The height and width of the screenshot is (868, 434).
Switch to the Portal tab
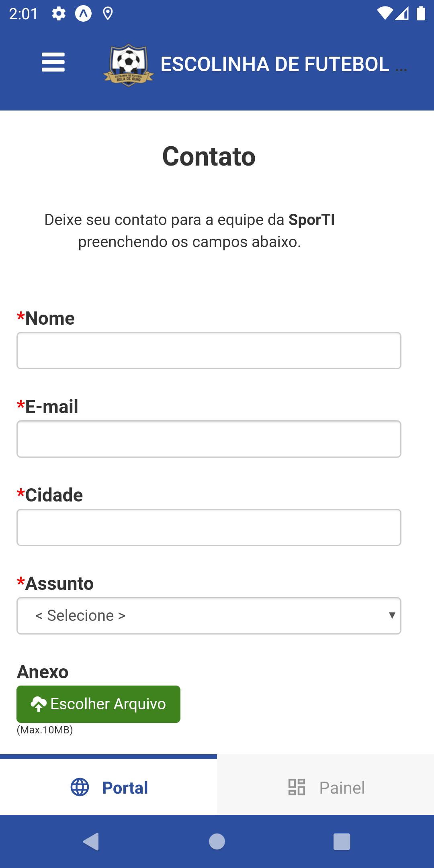(x=108, y=786)
